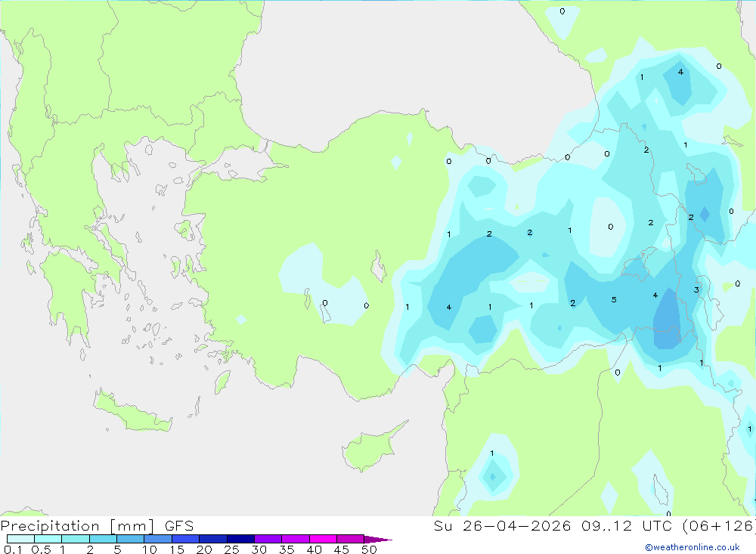Select the 45–50 mm legend color swatch
The height and width of the screenshot is (554, 756).
[351, 539]
